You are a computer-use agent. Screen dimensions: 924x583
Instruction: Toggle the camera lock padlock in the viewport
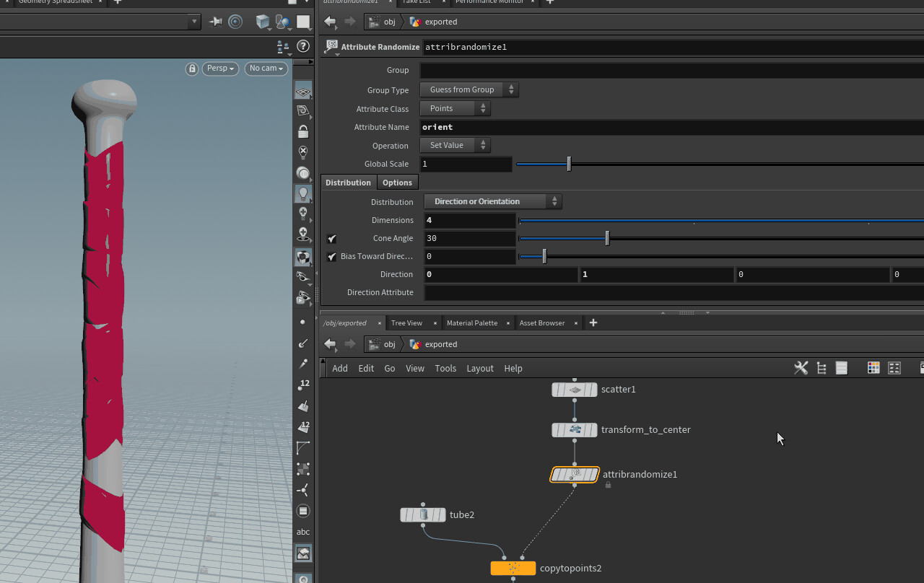(x=192, y=68)
